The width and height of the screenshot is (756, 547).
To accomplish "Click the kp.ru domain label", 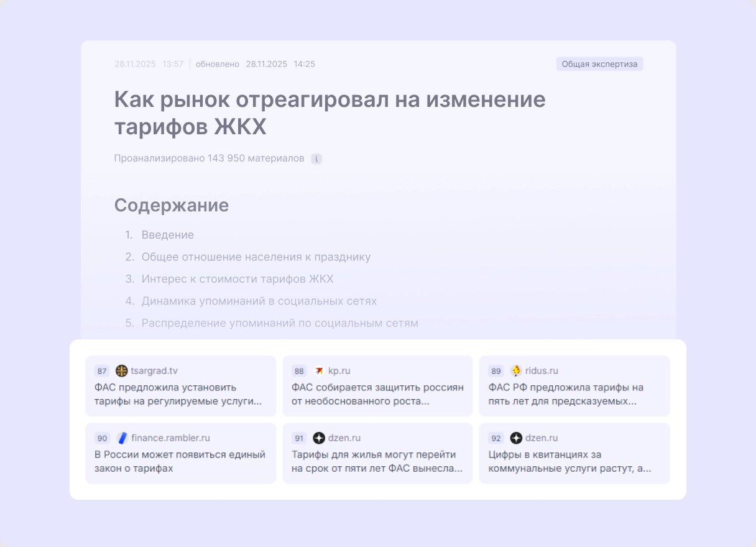I will pos(339,371).
